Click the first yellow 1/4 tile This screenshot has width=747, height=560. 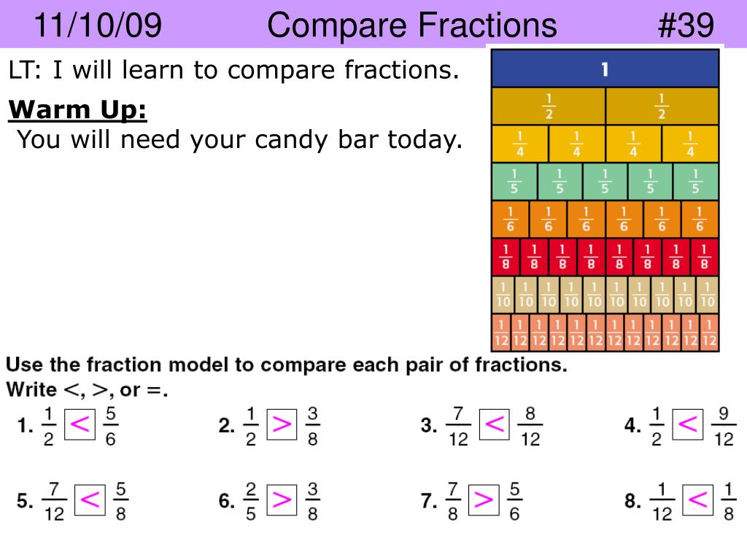point(519,144)
